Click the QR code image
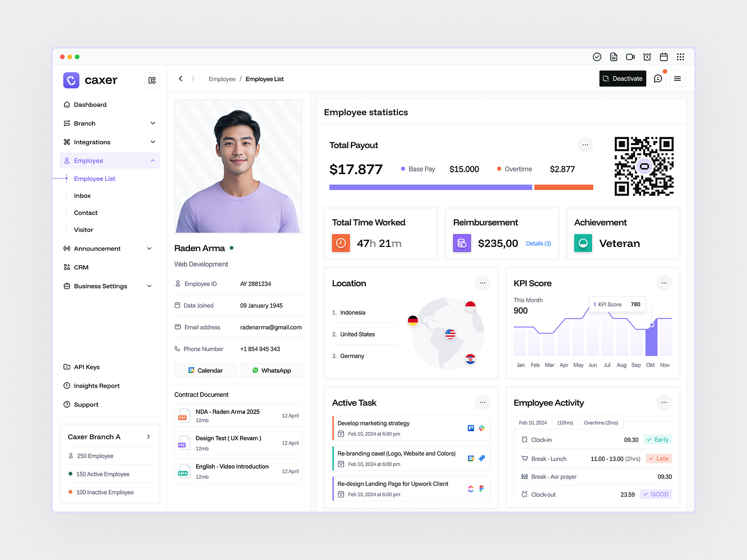 (x=644, y=166)
